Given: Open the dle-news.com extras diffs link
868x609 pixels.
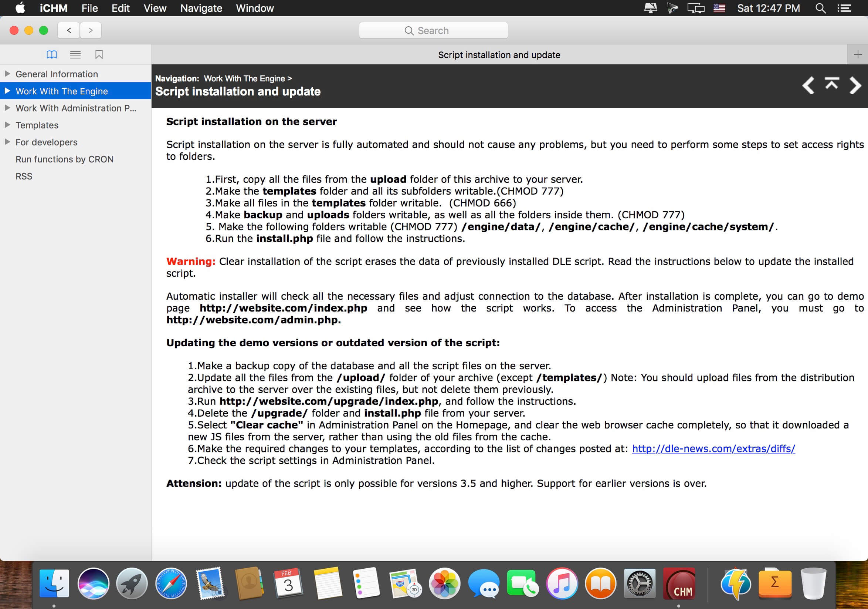Looking at the screenshot, I should [713, 449].
